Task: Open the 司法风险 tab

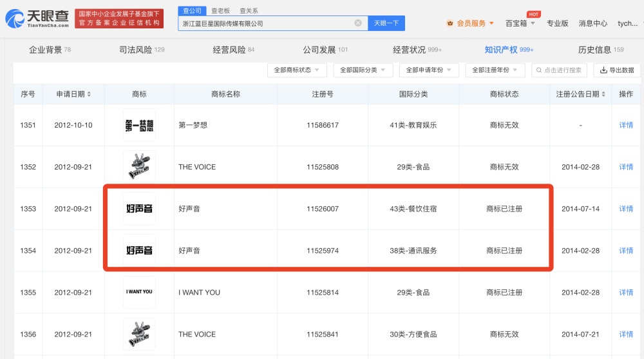Action: tap(142, 50)
